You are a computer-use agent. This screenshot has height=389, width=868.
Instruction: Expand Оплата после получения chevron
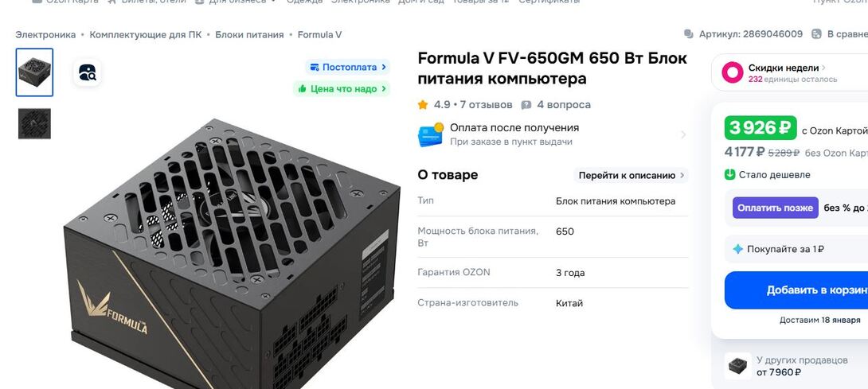coord(683,134)
